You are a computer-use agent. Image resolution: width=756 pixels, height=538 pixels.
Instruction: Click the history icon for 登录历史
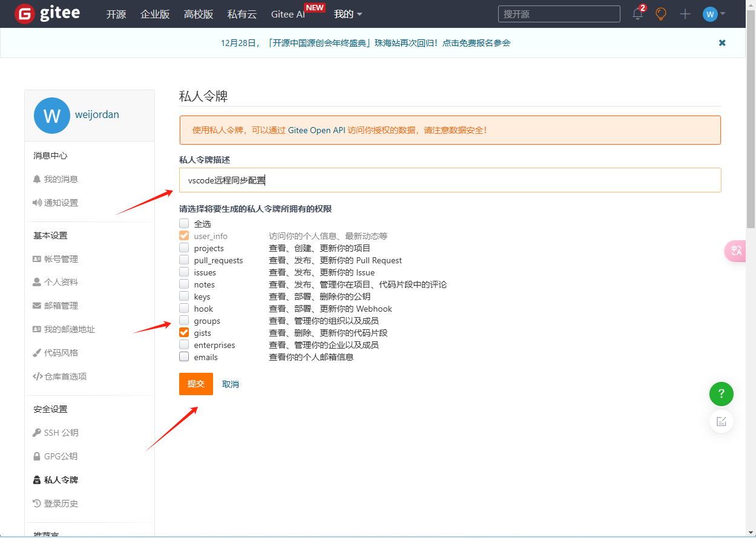pos(37,504)
